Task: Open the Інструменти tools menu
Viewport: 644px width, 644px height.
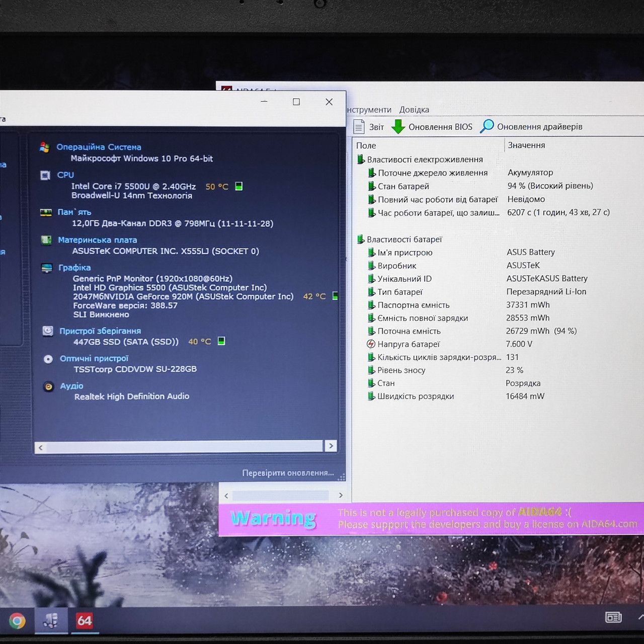Action: (x=369, y=110)
